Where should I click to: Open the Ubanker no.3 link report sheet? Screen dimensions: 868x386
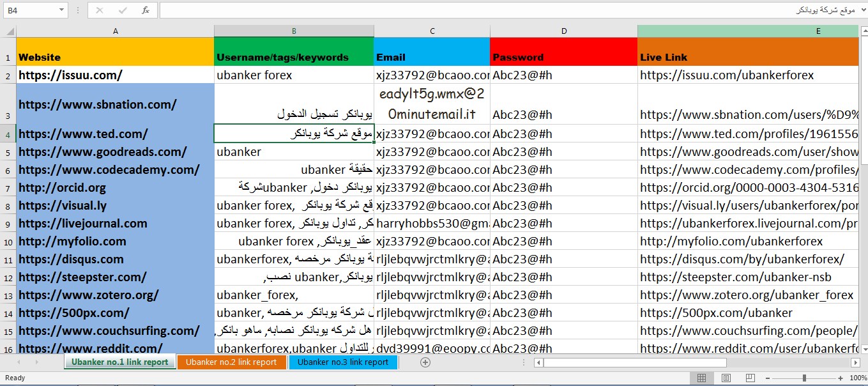[x=344, y=362]
